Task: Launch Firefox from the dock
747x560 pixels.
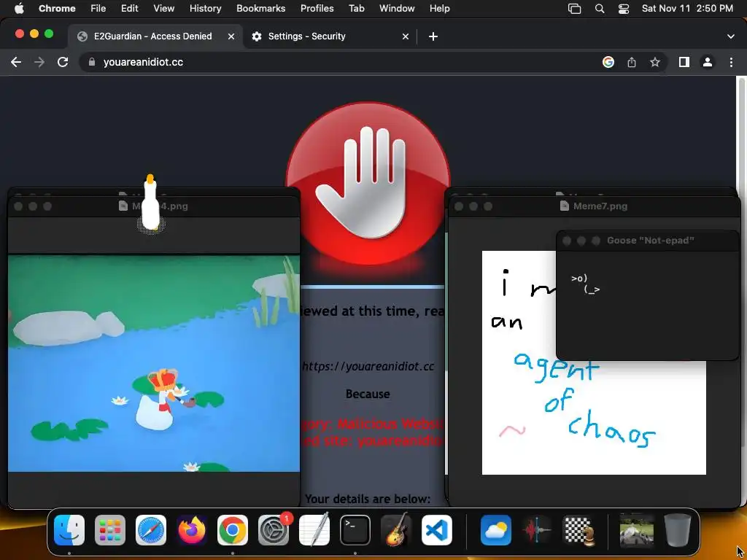Action: (x=192, y=530)
